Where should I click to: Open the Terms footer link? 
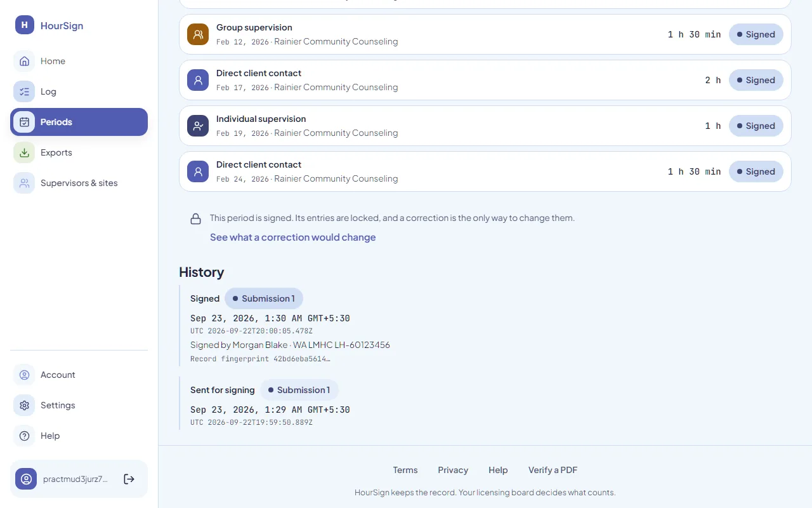click(405, 470)
